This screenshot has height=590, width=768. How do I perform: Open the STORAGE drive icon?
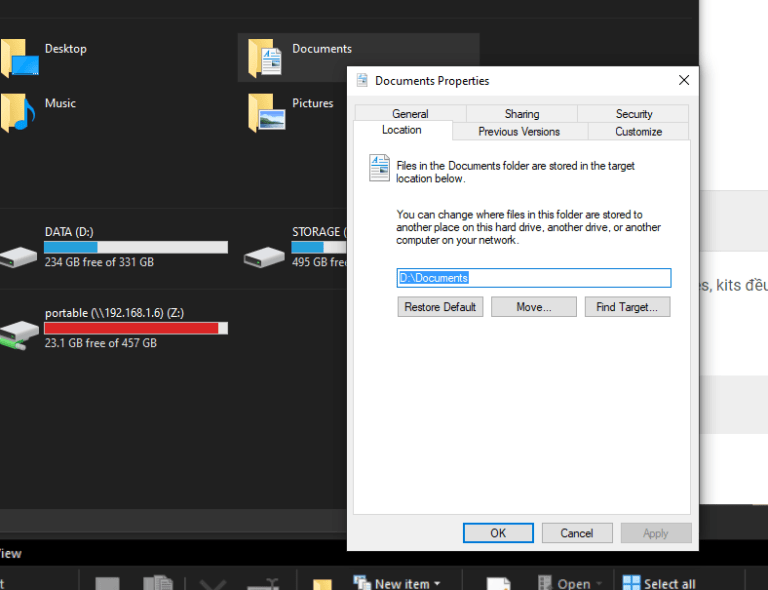[x=265, y=256]
